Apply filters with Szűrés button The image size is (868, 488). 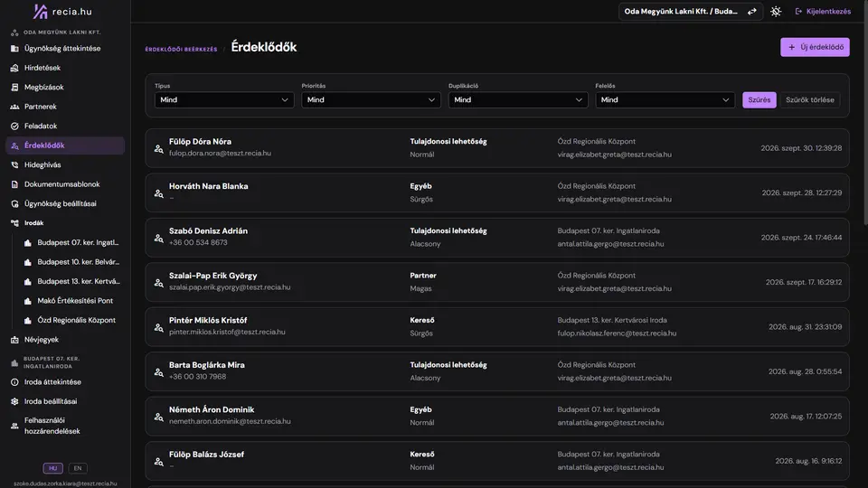coord(759,100)
